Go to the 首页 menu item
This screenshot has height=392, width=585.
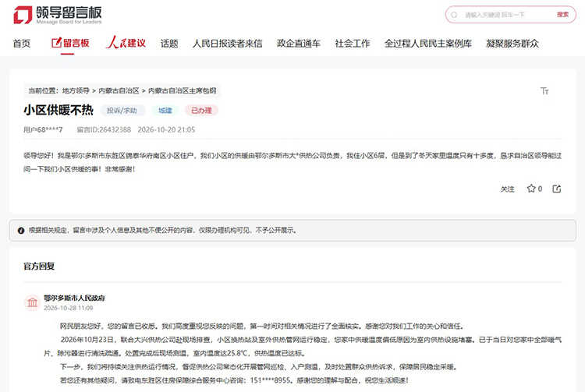(22, 44)
